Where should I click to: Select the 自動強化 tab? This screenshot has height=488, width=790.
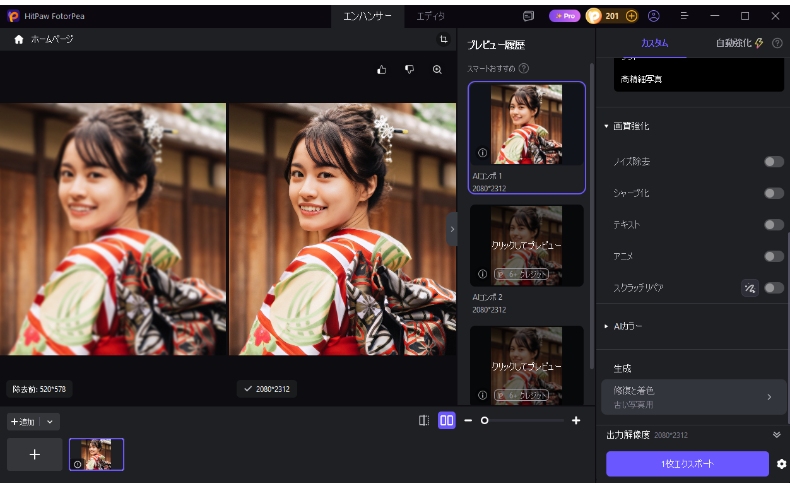(x=734, y=43)
